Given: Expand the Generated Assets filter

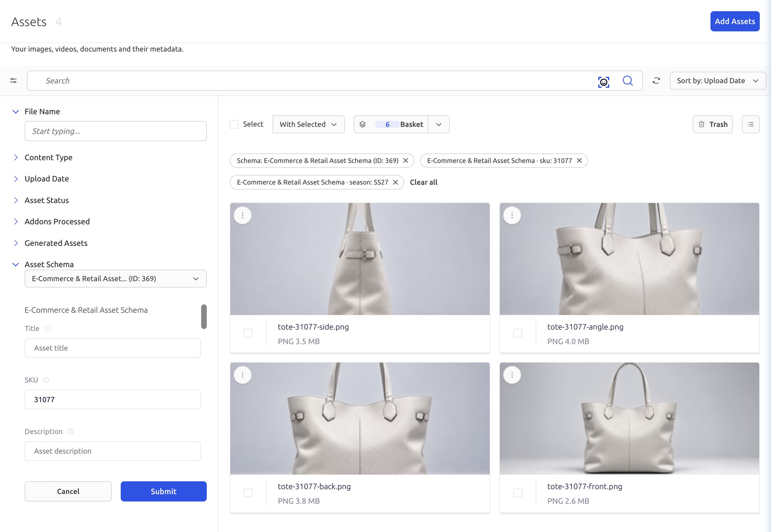Looking at the screenshot, I should (16, 243).
